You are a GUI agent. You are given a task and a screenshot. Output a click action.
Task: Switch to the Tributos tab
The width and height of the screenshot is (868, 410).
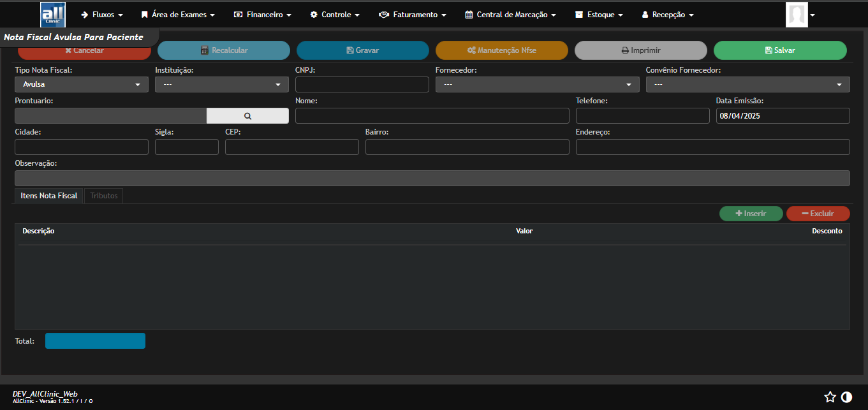click(x=104, y=196)
